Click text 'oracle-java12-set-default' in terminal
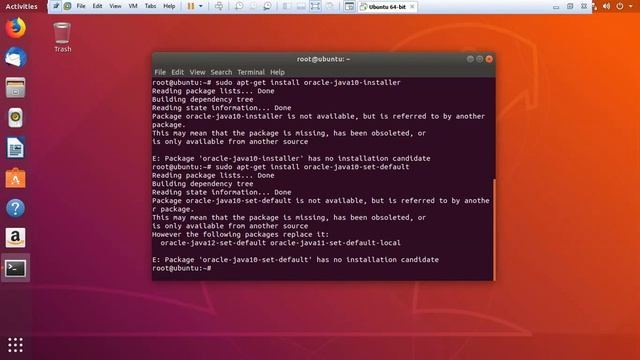 (x=213, y=243)
